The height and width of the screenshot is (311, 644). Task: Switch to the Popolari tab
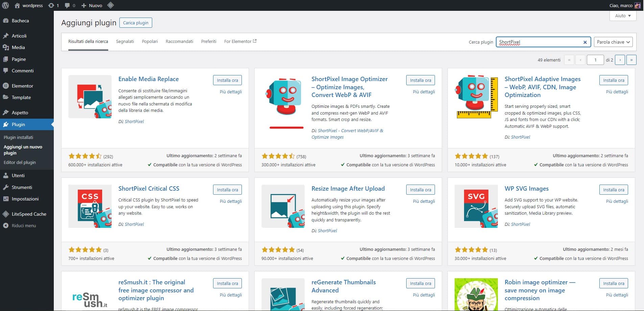pyautogui.click(x=150, y=41)
